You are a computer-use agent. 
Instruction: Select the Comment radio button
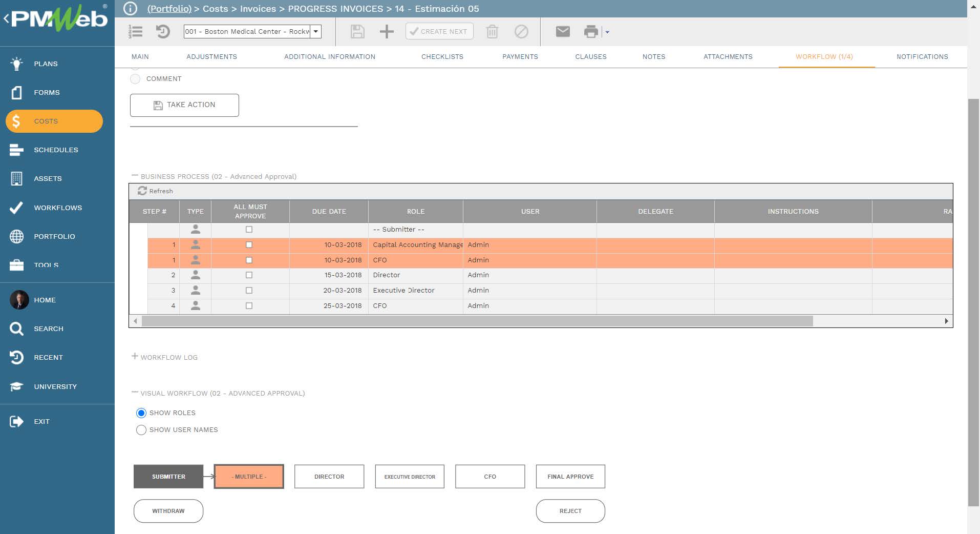[x=135, y=79]
